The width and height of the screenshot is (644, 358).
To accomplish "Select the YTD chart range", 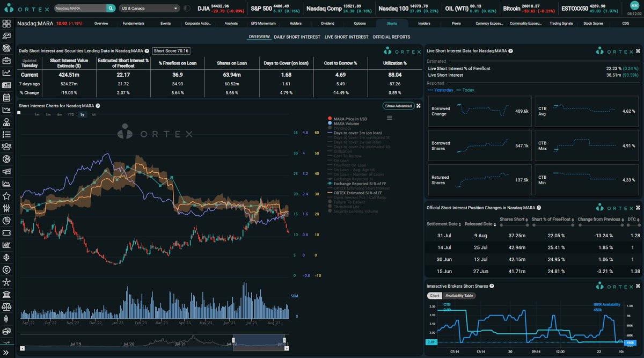I will [71, 115].
